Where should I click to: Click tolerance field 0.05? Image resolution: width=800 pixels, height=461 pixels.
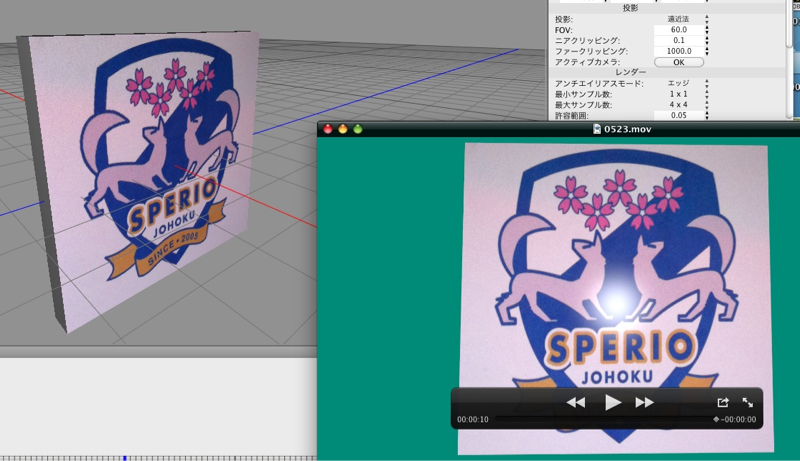coord(679,115)
